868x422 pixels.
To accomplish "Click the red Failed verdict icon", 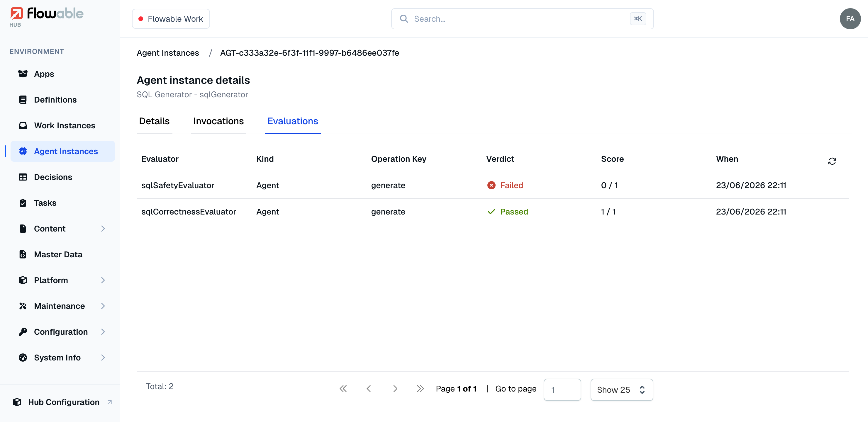I will coord(491,185).
